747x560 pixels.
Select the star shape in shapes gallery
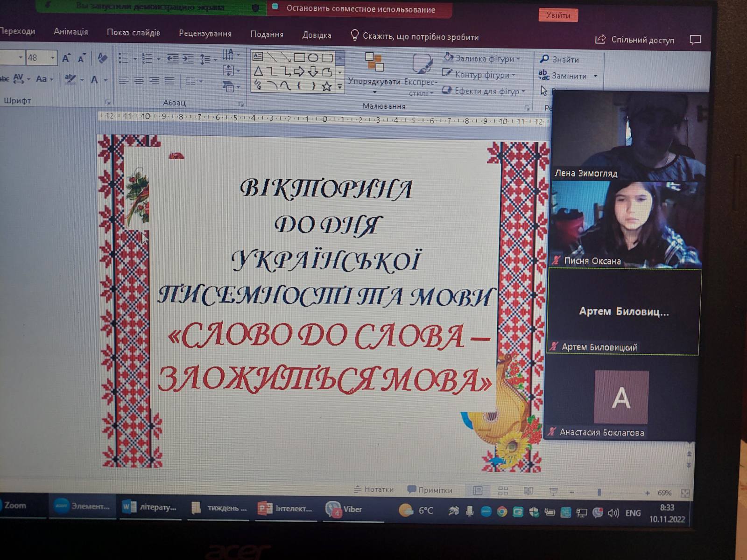[x=327, y=86]
